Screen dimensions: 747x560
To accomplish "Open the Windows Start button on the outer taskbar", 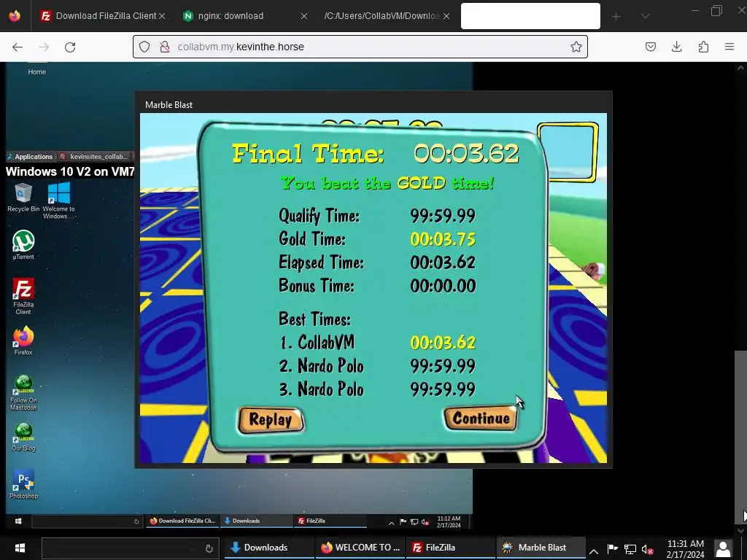I will (20, 548).
